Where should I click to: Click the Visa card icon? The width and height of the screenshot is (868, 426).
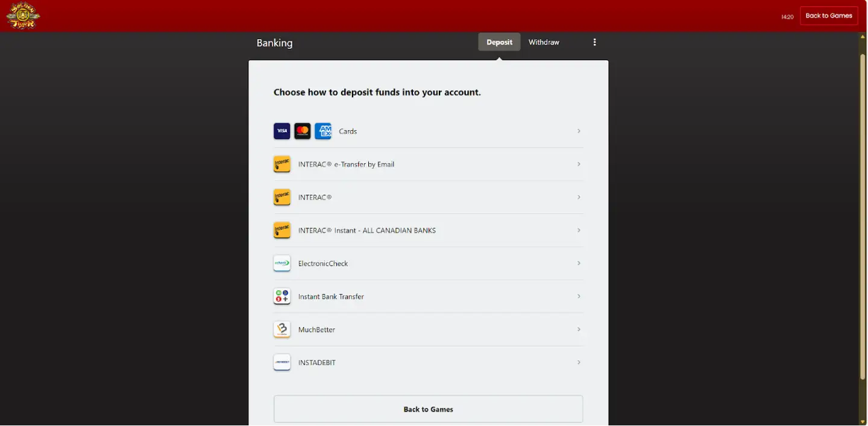click(x=281, y=131)
